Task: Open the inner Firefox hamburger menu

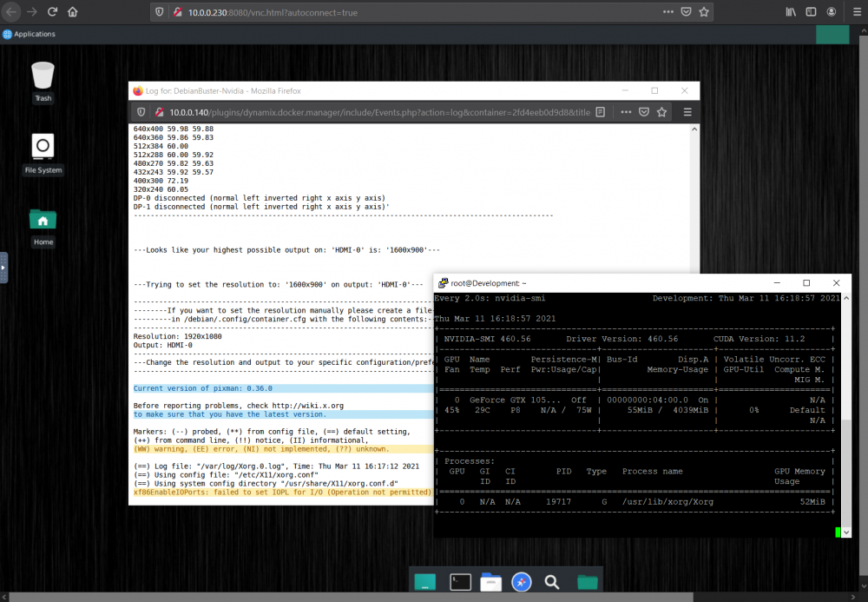Action: pyautogui.click(x=687, y=112)
